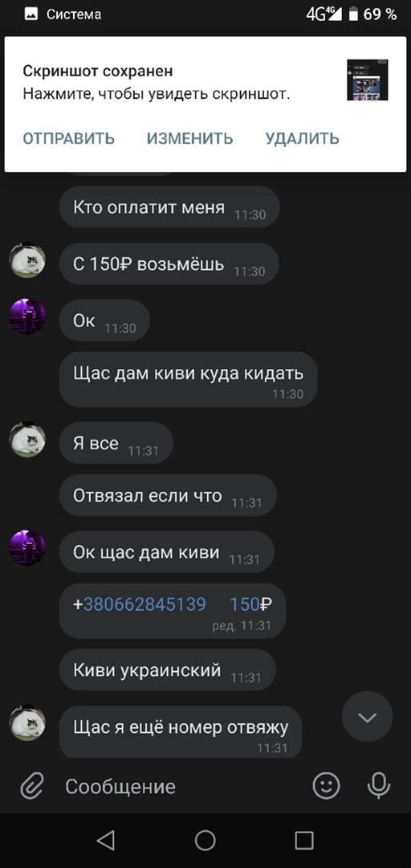411x868 pixels.
Task: Tap the recent apps square button
Action: coord(304,840)
